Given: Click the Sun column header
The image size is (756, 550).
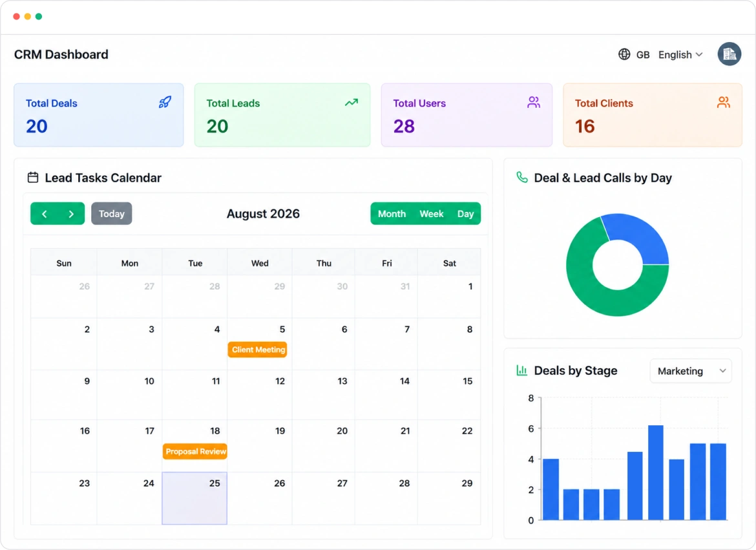Looking at the screenshot, I should coord(63,263).
